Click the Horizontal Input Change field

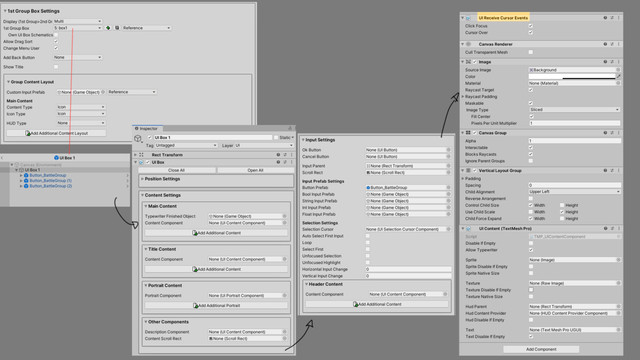(408, 269)
